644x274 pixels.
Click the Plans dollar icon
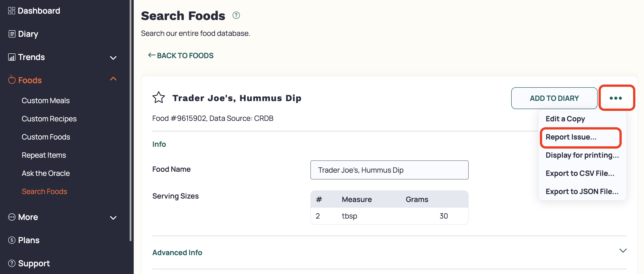point(12,240)
